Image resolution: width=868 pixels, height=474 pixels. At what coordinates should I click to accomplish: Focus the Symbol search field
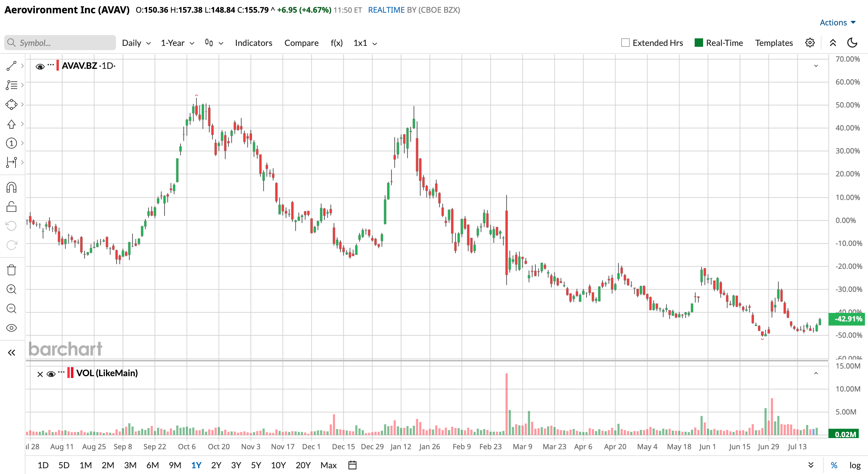(x=60, y=43)
